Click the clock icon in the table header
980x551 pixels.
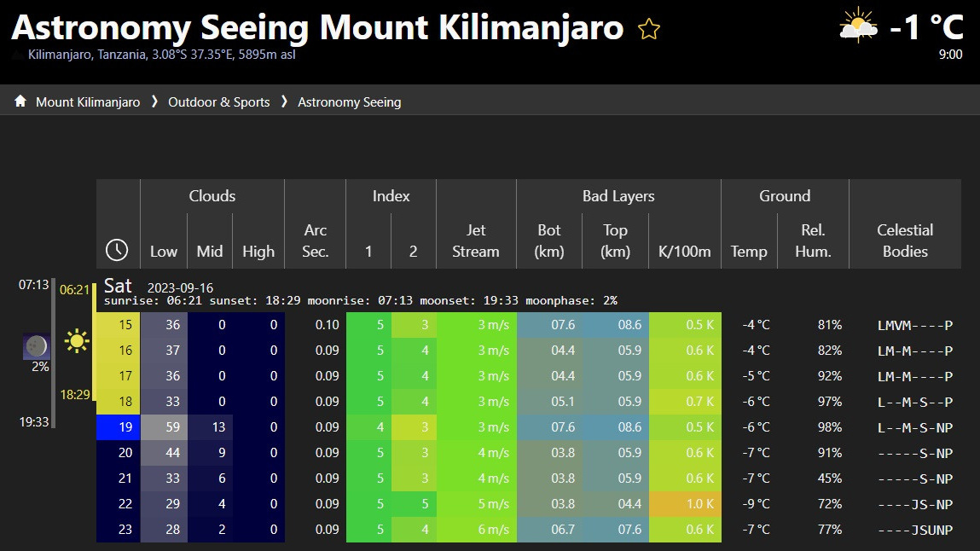[117, 250]
